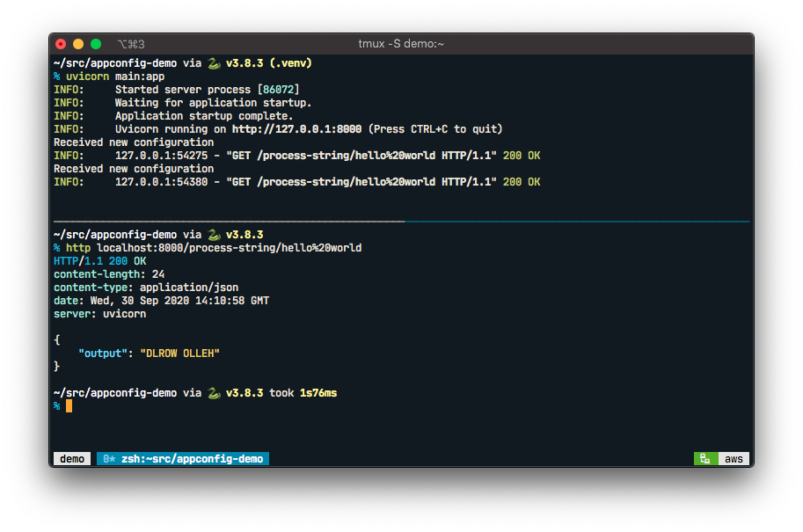Click the green power indicator in status bar
Screen dimensions: 803x532
[x=704, y=458]
